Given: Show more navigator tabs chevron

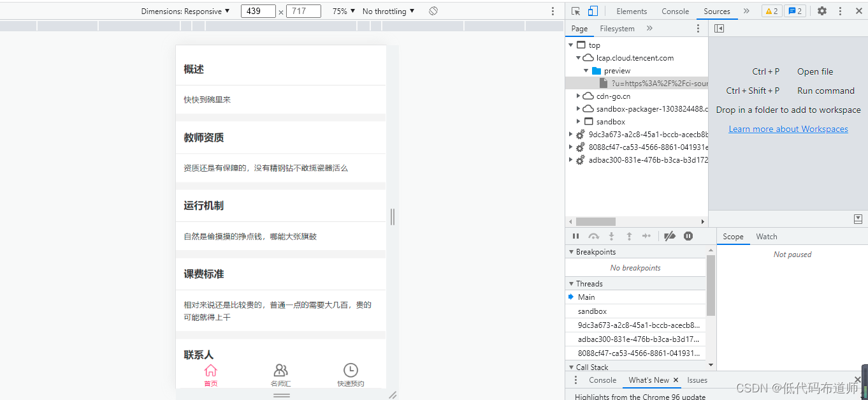Looking at the screenshot, I should coord(649,28).
